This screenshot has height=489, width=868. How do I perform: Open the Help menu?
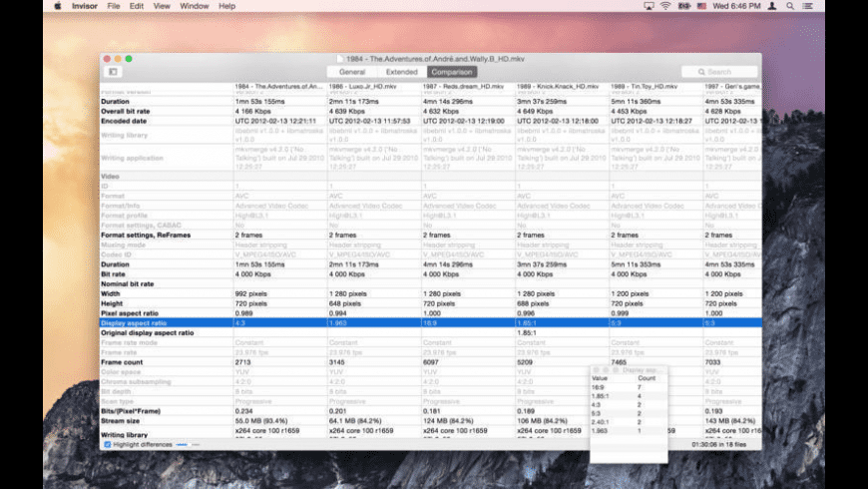coord(226,6)
